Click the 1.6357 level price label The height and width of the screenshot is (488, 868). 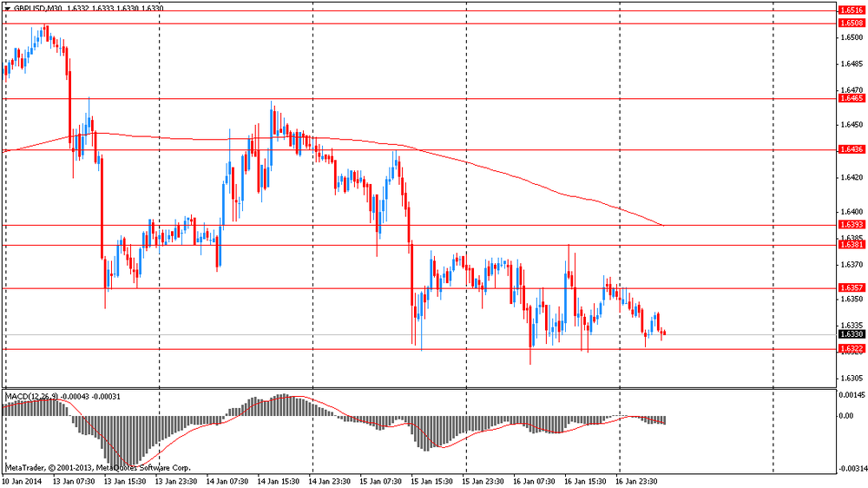[852, 288]
